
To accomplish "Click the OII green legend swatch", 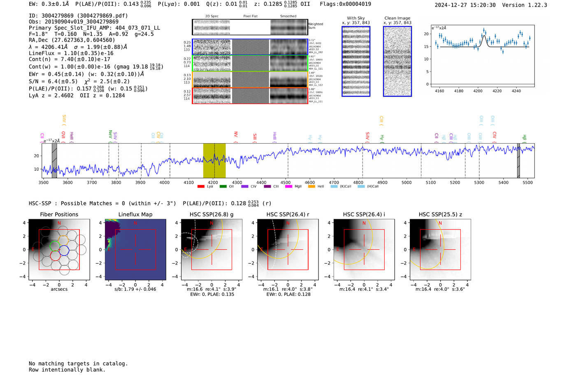I will point(223,187).
